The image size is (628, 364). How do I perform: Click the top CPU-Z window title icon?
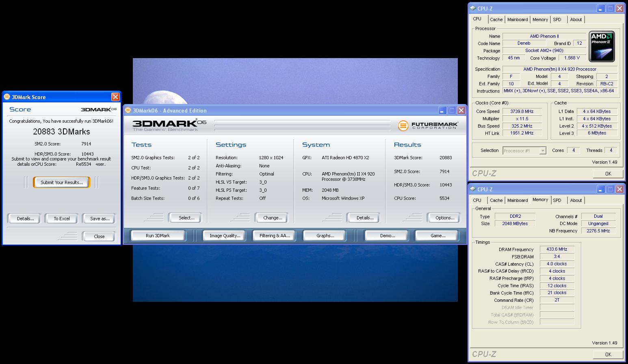(x=473, y=8)
